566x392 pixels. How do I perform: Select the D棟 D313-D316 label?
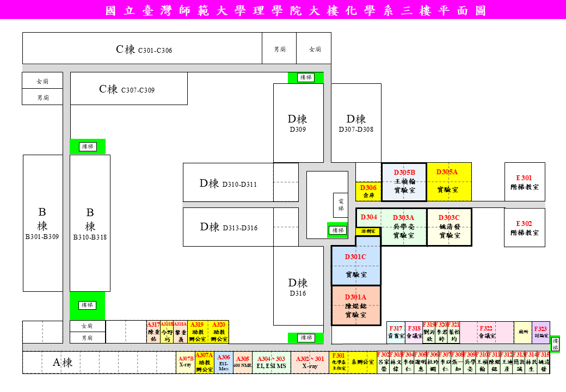[x=229, y=227]
